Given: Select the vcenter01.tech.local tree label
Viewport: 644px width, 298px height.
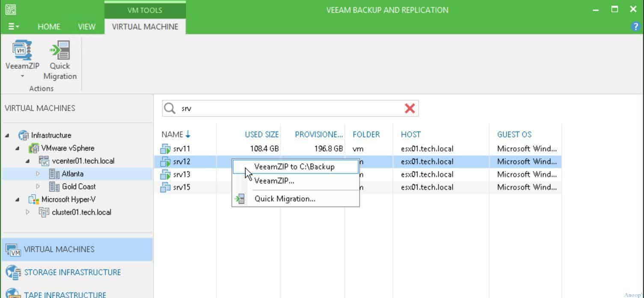Looking at the screenshot, I should [x=83, y=161].
